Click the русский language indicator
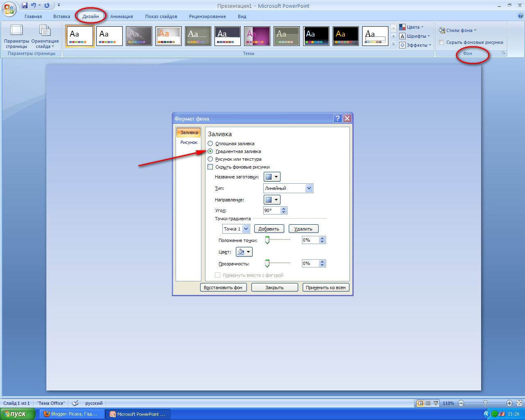Image resolution: width=525 pixels, height=420 pixels. (94, 403)
